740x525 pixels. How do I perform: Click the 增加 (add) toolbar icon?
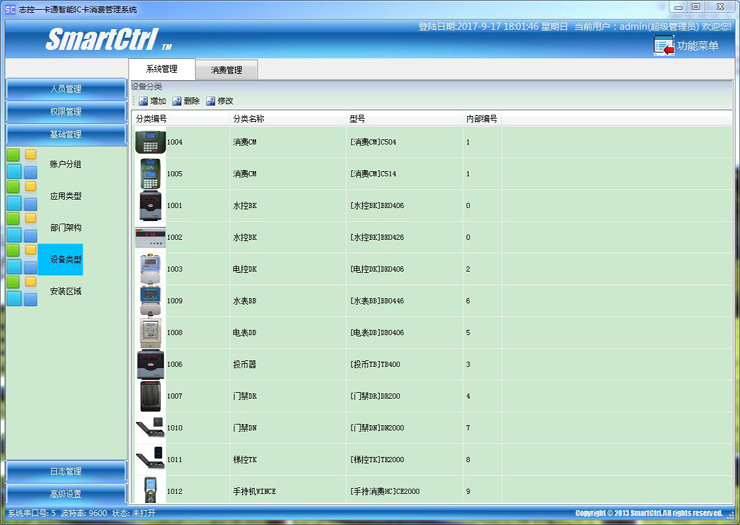[143, 101]
